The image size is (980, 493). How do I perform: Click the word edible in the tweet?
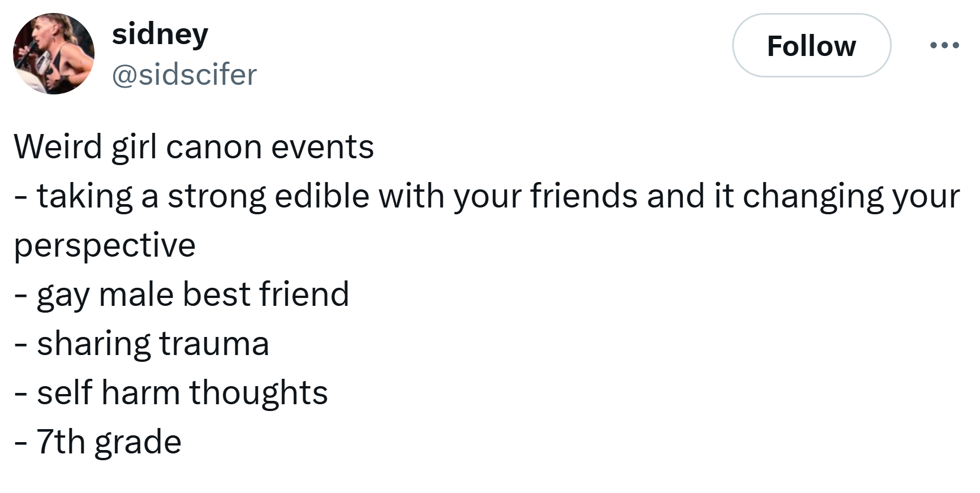click(x=322, y=196)
